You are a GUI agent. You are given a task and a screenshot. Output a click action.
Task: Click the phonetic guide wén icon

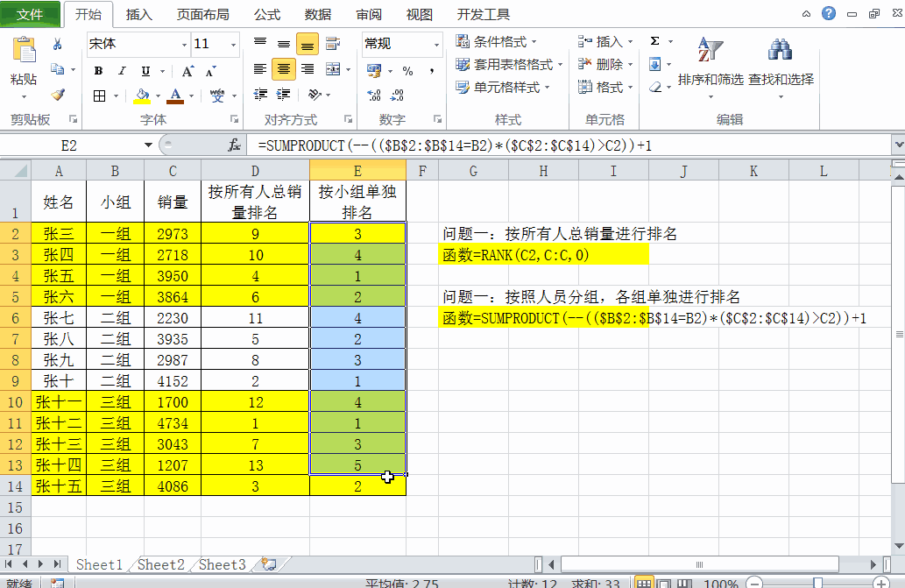[x=217, y=96]
